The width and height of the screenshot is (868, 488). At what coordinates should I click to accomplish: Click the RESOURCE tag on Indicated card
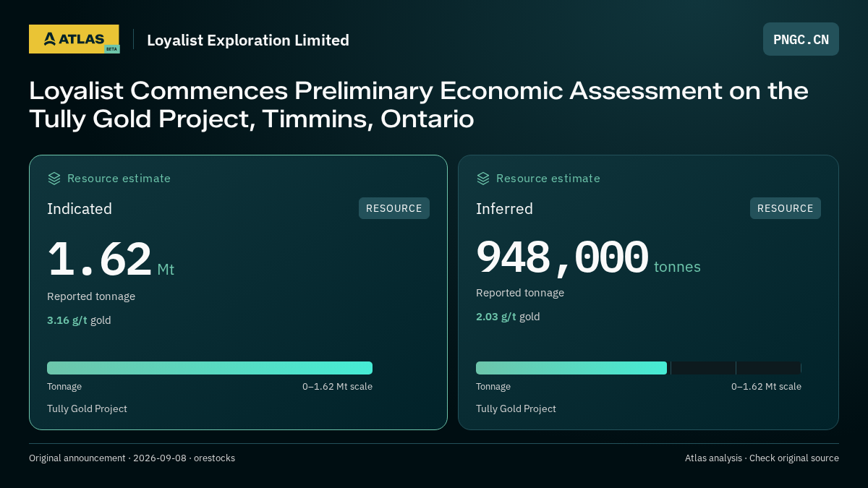click(394, 208)
